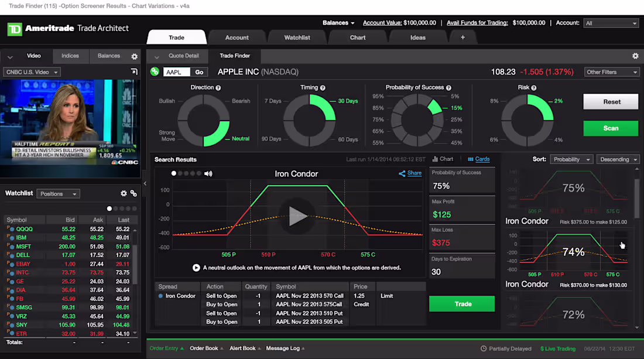Click the clock icon next to Partially Delayed
Viewport: 644px width, 359px height.
click(x=483, y=348)
